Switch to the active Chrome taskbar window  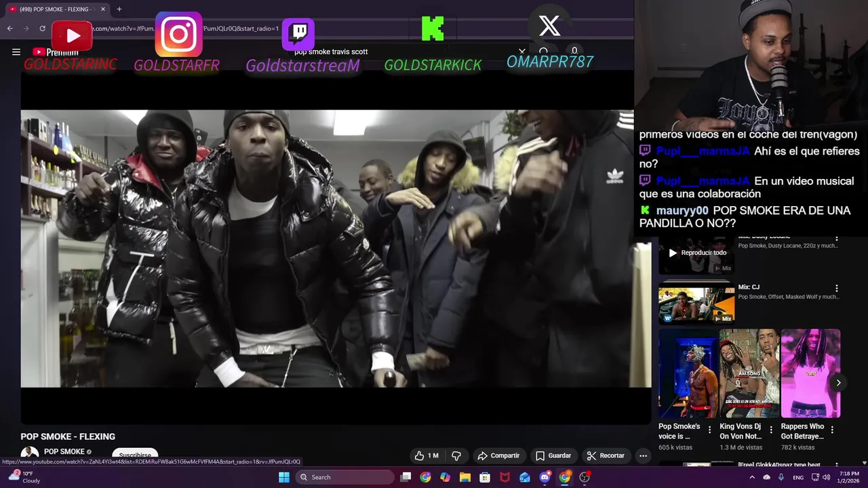(x=564, y=477)
